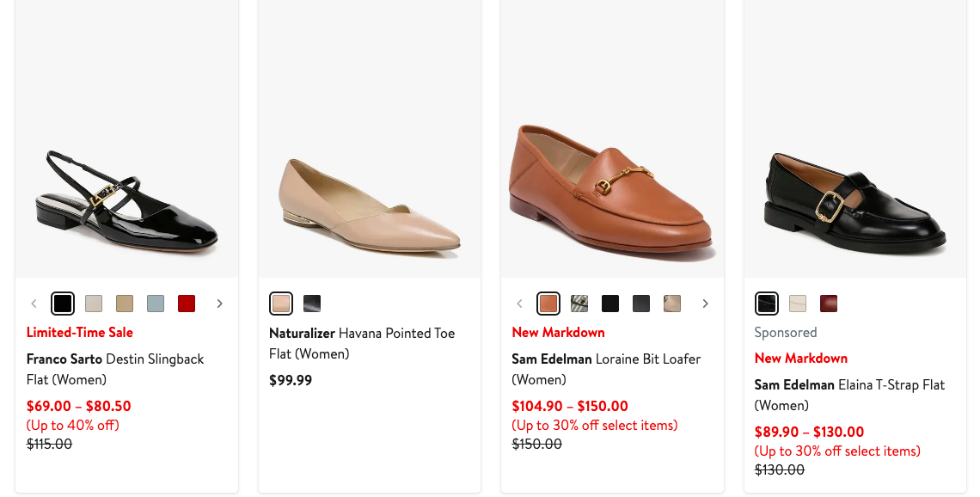The height and width of the screenshot is (497, 980).
Task: Click the black T-strap loafer product image
Action: point(854,203)
